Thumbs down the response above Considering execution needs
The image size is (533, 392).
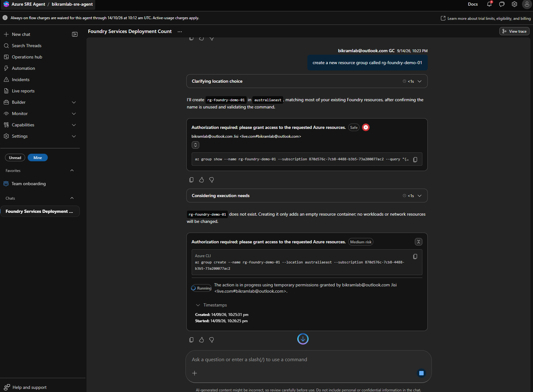coord(212,180)
